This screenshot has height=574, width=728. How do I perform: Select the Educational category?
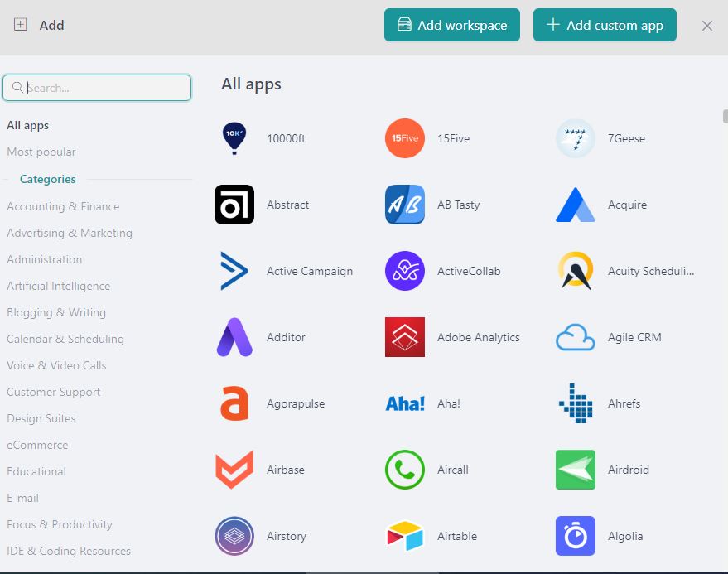point(36,471)
